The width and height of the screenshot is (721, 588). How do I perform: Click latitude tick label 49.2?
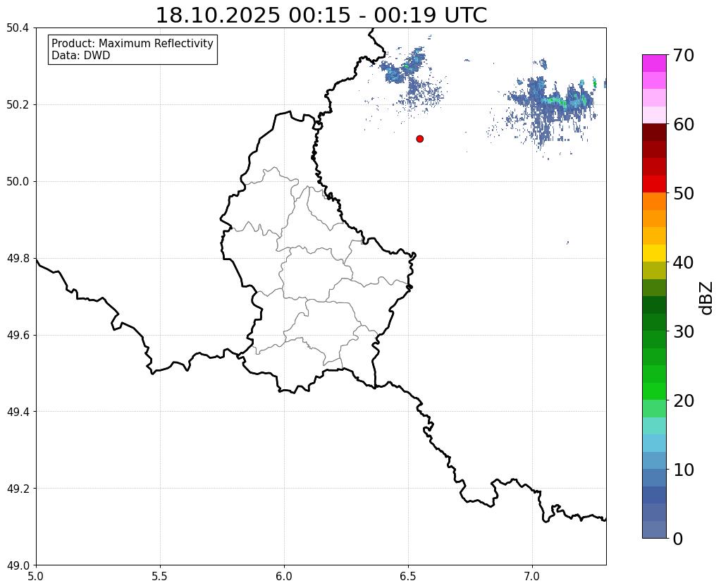tap(18, 489)
